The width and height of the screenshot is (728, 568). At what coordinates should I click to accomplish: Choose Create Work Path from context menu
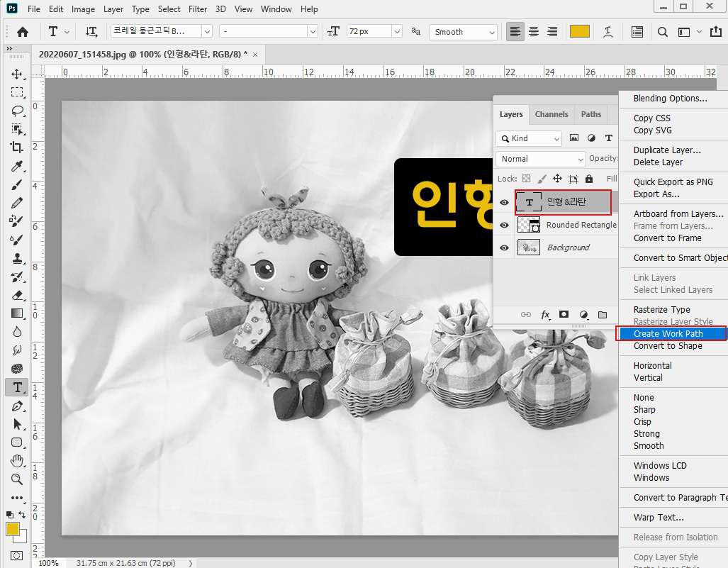pyautogui.click(x=673, y=334)
